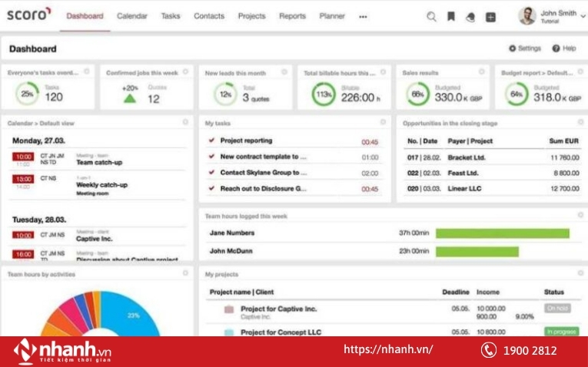588x367 pixels.
Task: Open John Smith profile avatar
Action: pos(527,16)
